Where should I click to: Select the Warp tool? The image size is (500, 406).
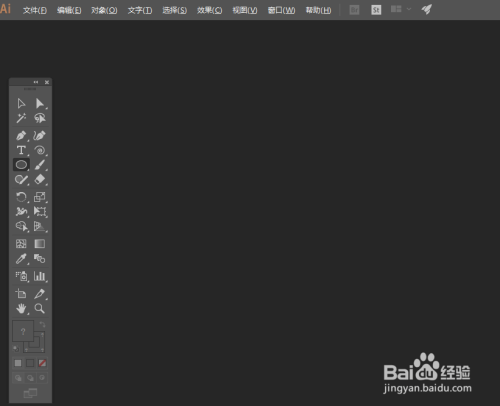pyautogui.click(x=21, y=212)
